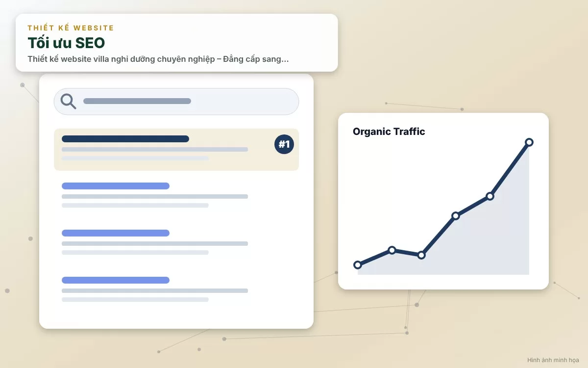Click the Tối ưu SEO heading
The height and width of the screenshot is (368, 588).
pyautogui.click(x=66, y=43)
